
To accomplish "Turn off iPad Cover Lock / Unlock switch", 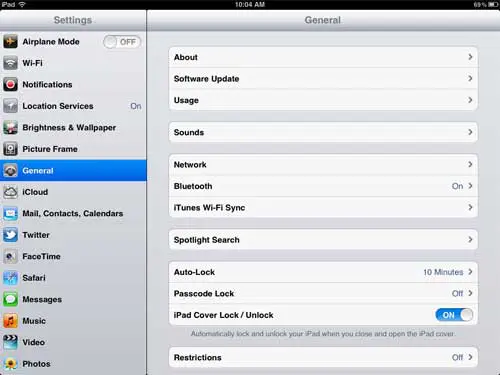I will tap(454, 315).
